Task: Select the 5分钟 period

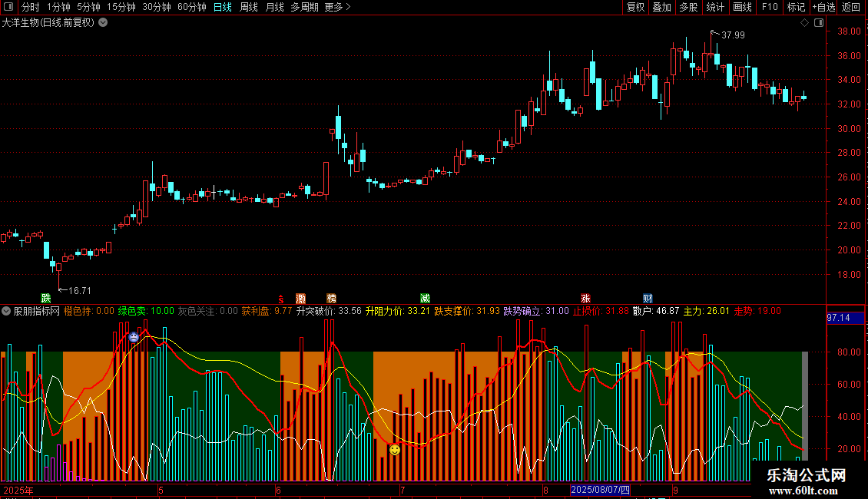Action: [88, 7]
